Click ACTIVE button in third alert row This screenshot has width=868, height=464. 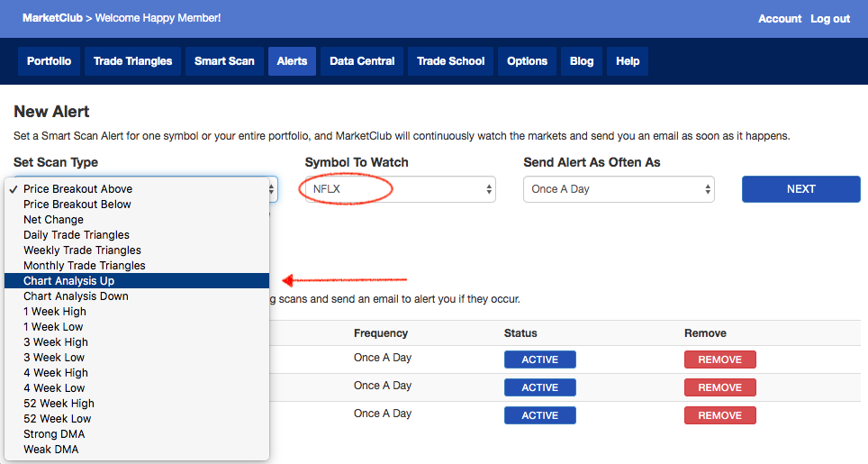click(x=539, y=415)
